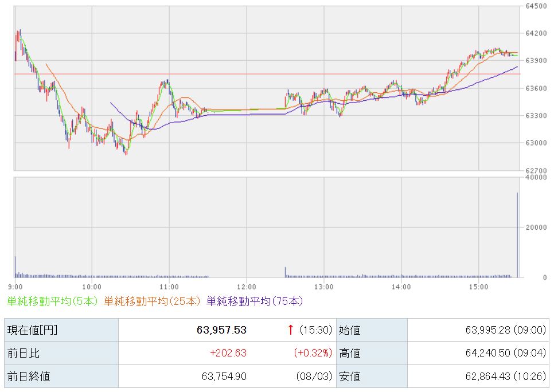Viewport: 554px width, 392px height.
Task: Click the low value 62,864.43 (10:26)
Action: click(506, 377)
